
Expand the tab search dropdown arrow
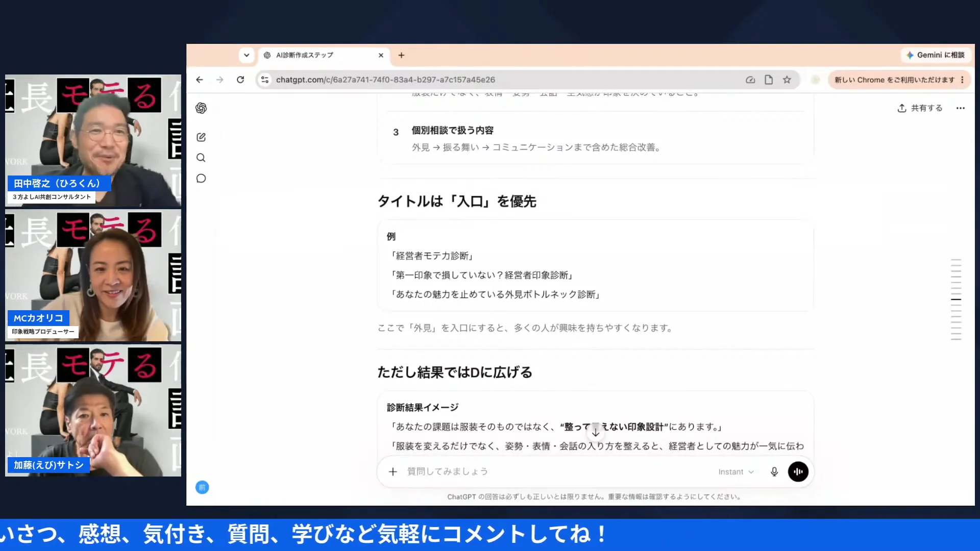pos(247,55)
